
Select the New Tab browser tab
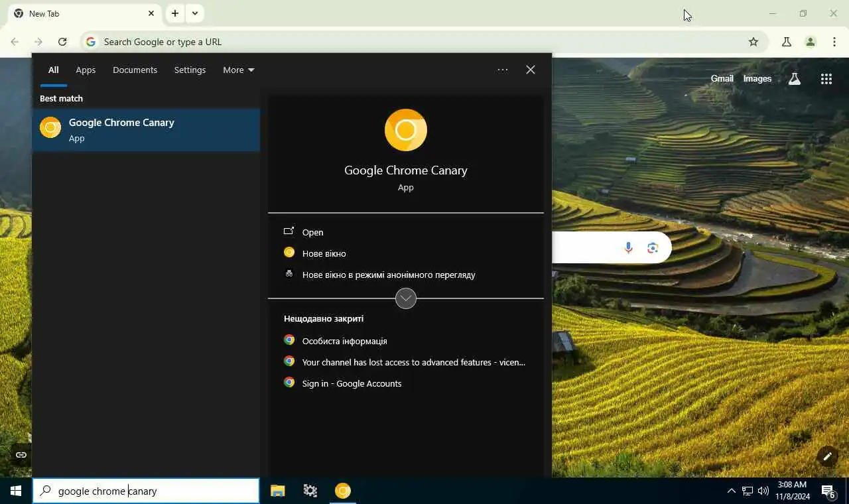85,13
